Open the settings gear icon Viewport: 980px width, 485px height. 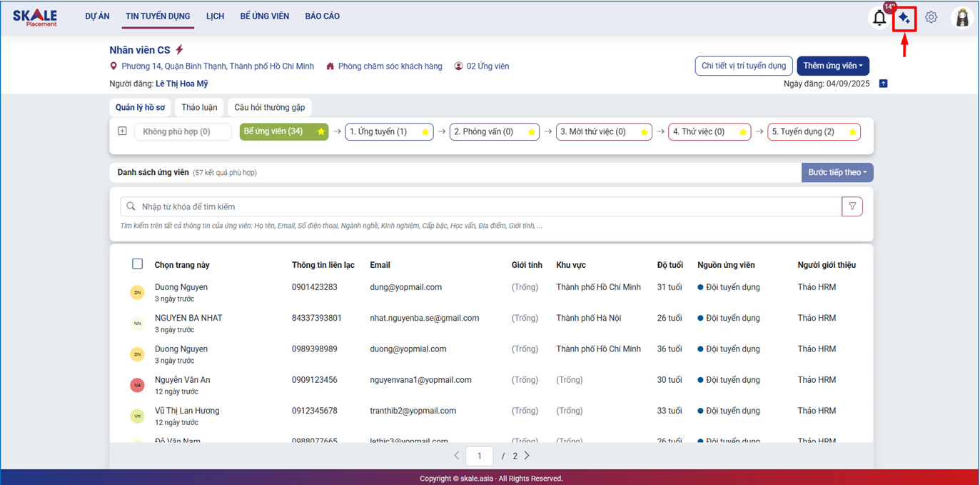(931, 17)
